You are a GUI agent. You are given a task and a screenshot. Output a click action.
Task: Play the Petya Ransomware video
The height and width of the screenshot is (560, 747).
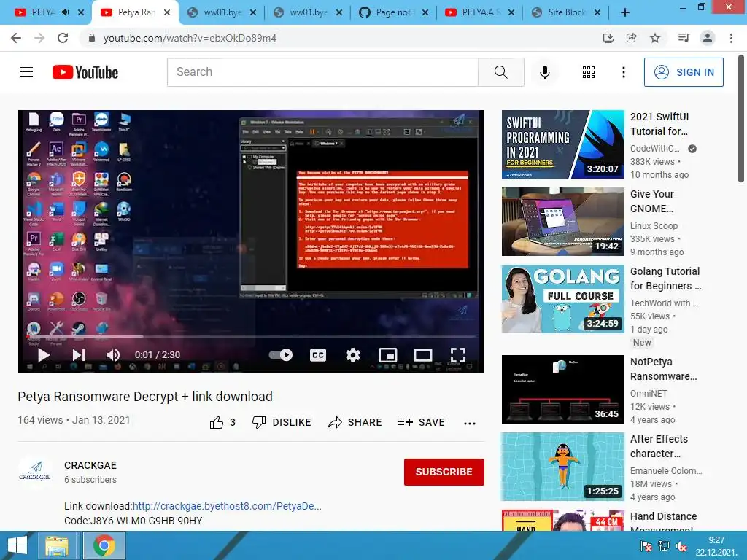(43, 355)
